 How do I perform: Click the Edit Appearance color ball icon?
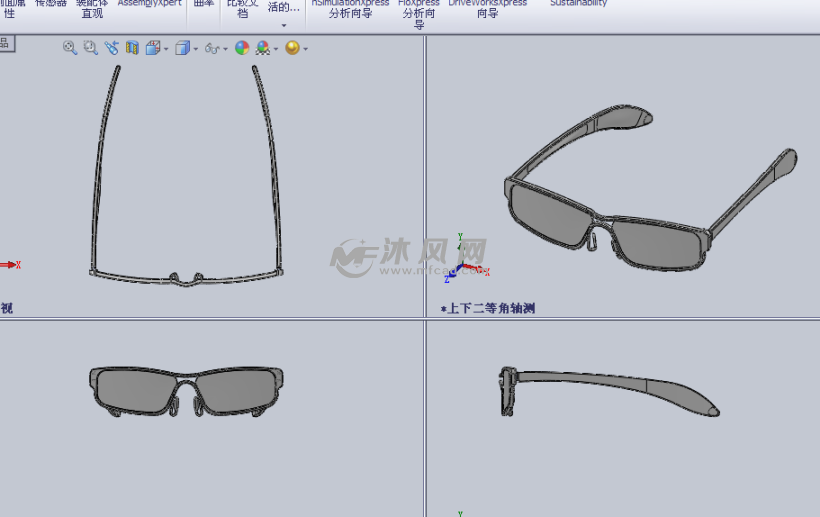point(242,48)
